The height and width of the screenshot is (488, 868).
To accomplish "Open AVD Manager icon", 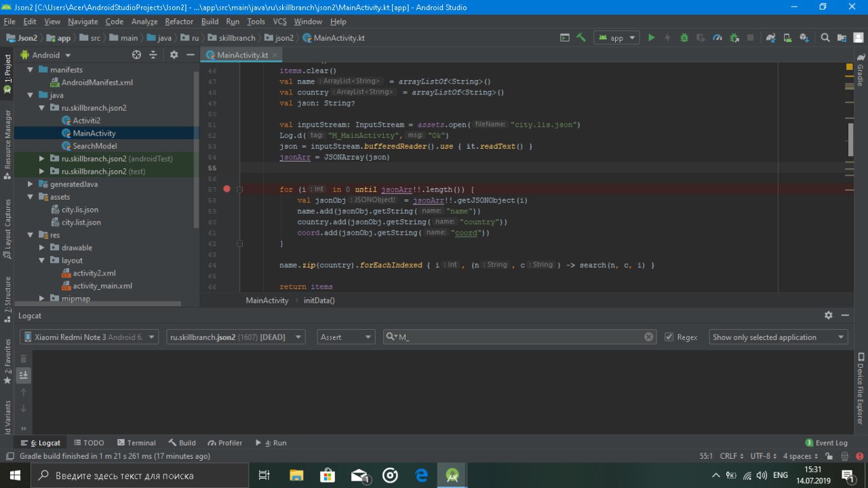I will (x=787, y=38).
